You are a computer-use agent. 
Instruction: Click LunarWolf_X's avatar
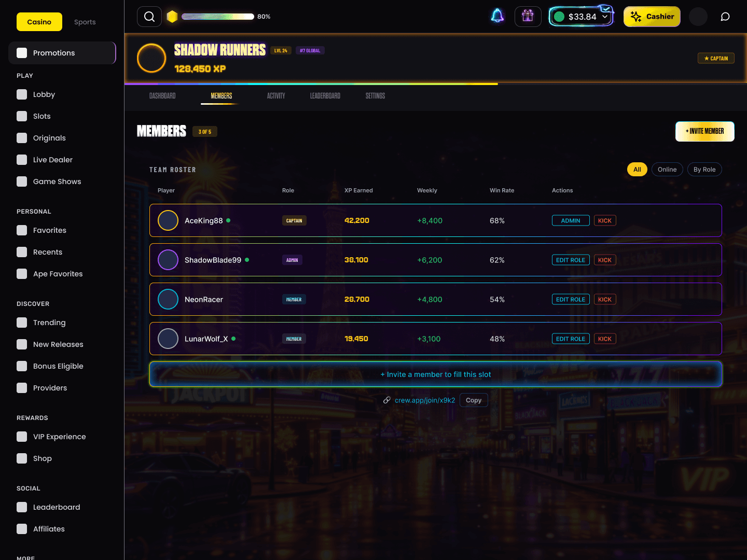pos(168,339)
